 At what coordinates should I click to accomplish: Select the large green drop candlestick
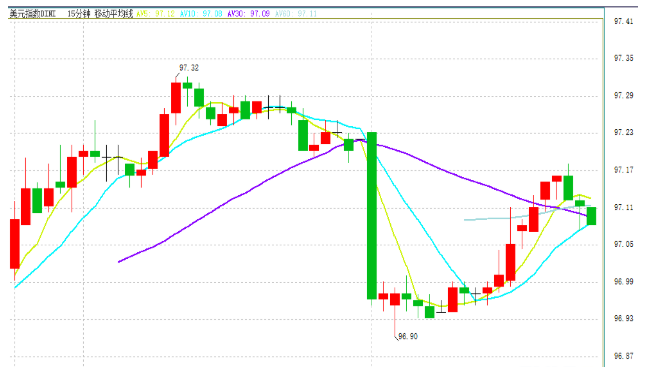[372, 215]
